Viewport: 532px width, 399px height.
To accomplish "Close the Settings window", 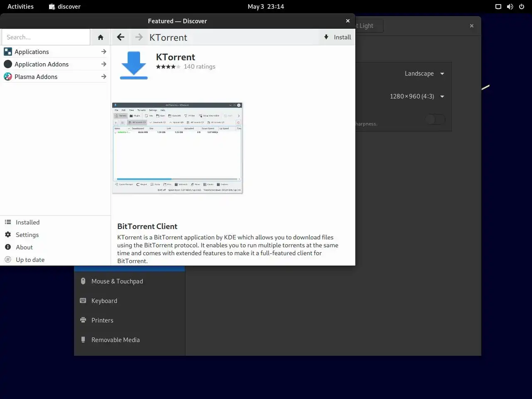I will [x=472, y=26].
